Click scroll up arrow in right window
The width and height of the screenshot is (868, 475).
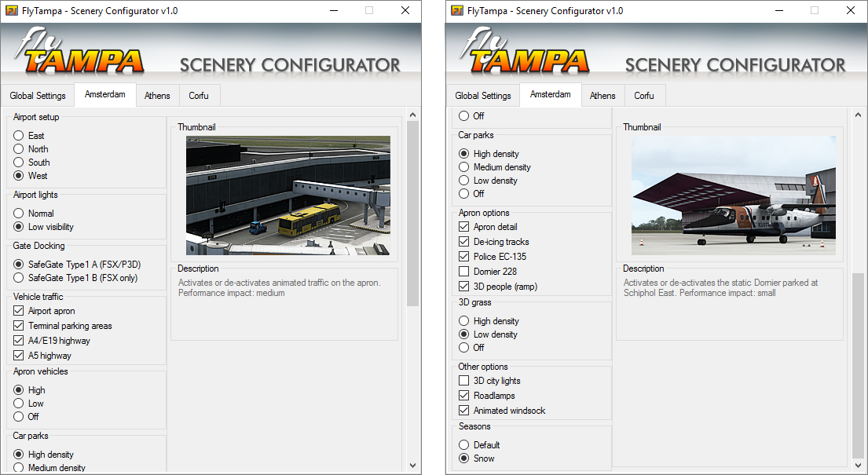tap(858, 115)
